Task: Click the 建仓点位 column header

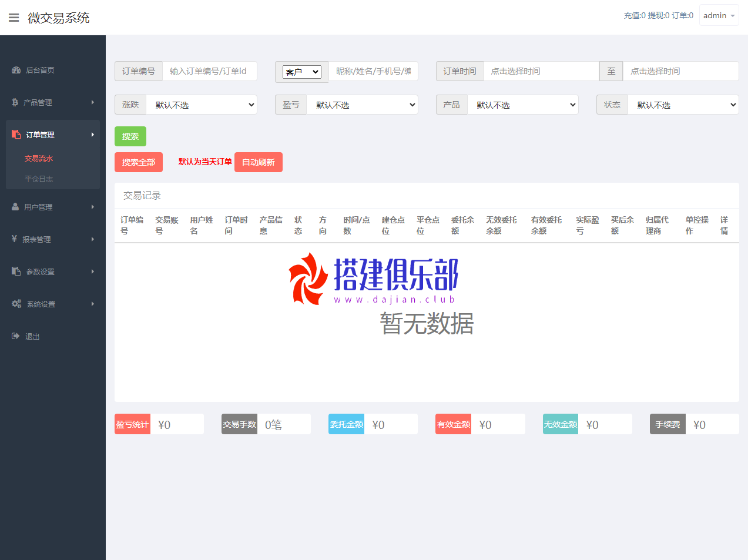Action: (x=393, y=225)
